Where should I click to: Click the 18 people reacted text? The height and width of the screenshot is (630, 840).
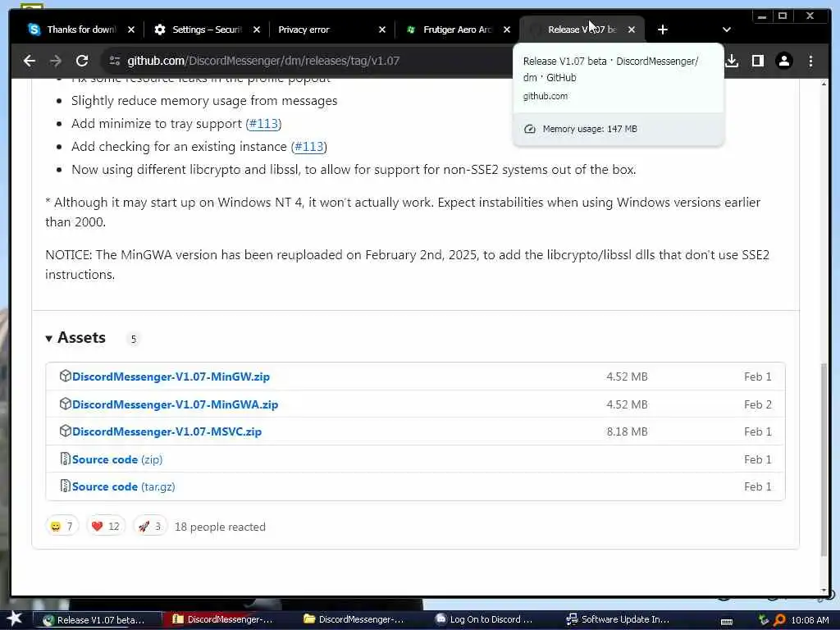click(x=220, y=527)
